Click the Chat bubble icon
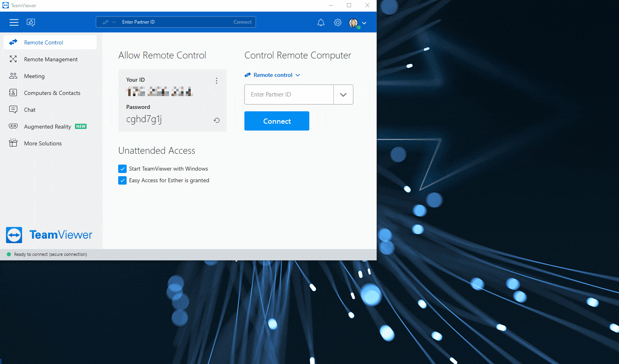 tap(13, 109)
